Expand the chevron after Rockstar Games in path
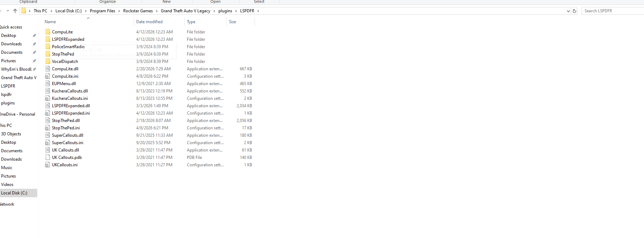The image size is (644, 238). [157, 11]
